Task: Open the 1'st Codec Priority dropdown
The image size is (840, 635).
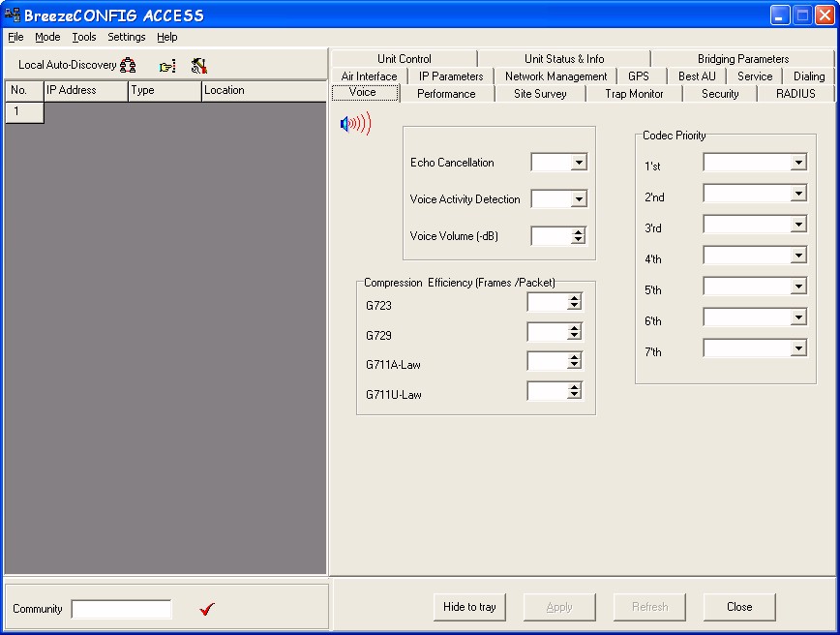Action: click(798, 163)
